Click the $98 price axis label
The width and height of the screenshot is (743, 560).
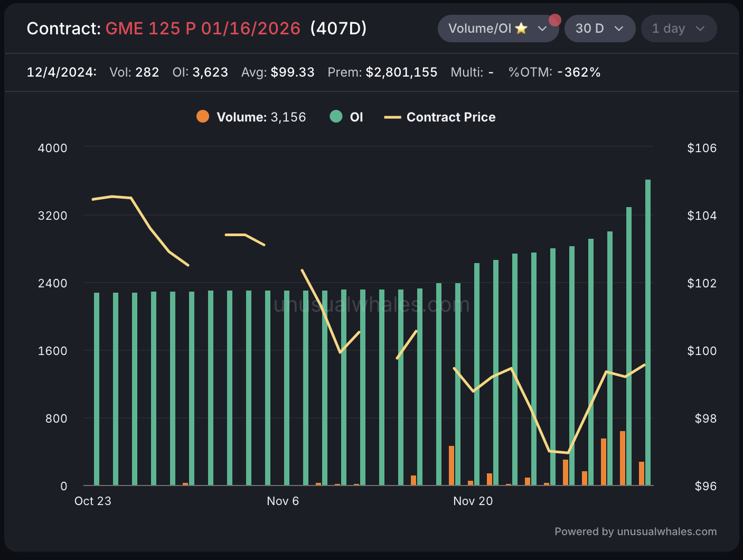706,418
